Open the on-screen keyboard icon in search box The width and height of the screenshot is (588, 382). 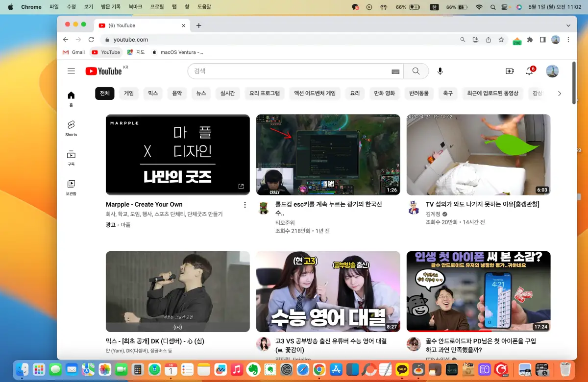click(x=395, y=72)
